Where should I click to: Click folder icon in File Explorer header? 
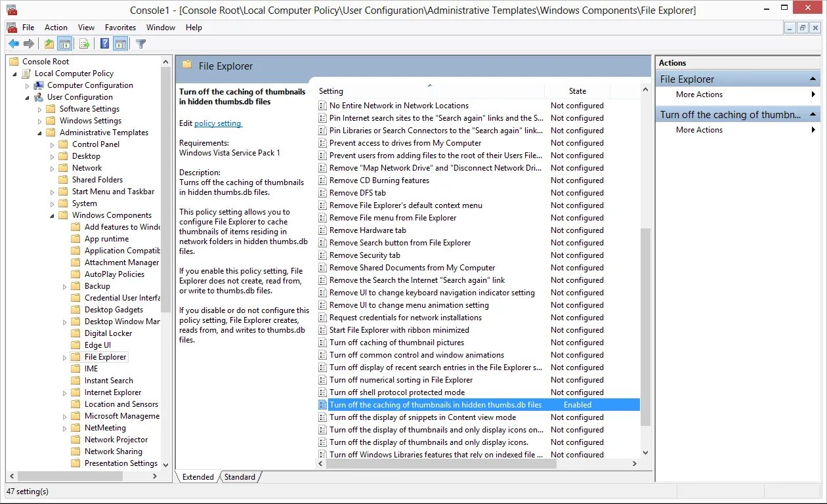[x=187, y=65]
